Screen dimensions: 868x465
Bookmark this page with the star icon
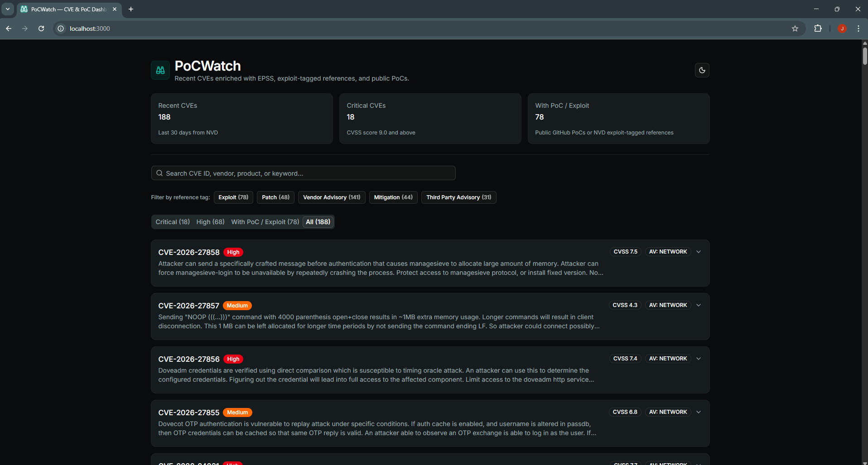(795, 29)
